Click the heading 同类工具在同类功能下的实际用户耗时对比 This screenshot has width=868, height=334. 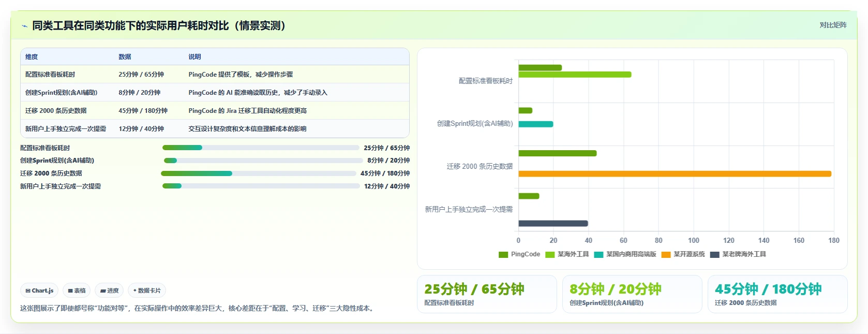159,26
